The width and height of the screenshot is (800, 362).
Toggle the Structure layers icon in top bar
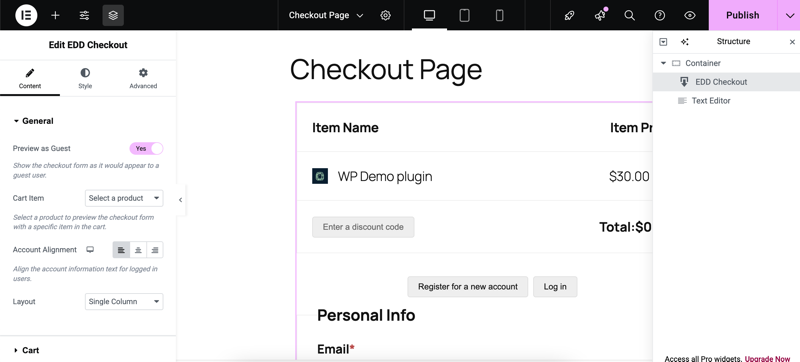[x=113, y=15]
